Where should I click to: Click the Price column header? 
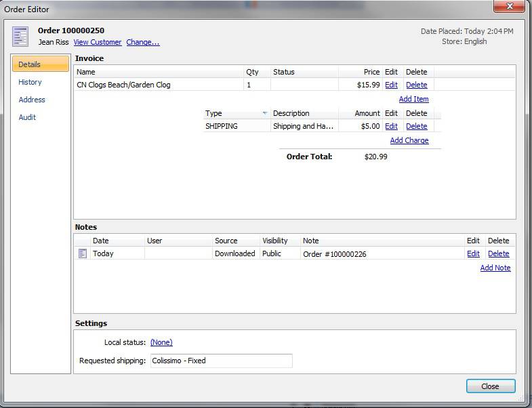click(x=361, y=72)
